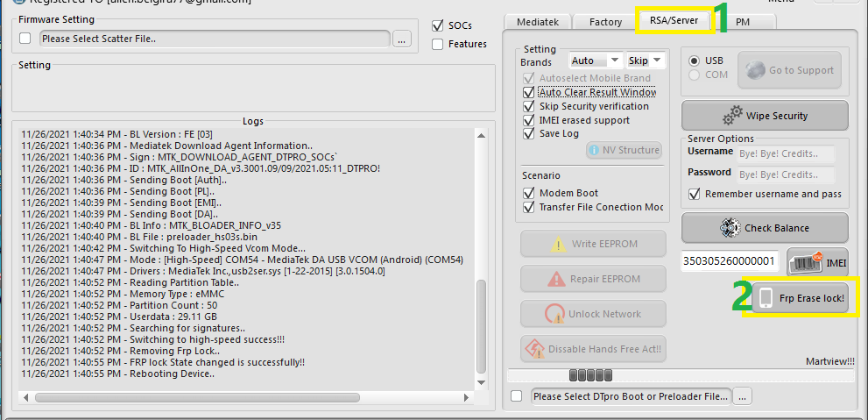Uncheck Skip Security verification
This screenshot has height=420, width=868.
tap(528, 106)
